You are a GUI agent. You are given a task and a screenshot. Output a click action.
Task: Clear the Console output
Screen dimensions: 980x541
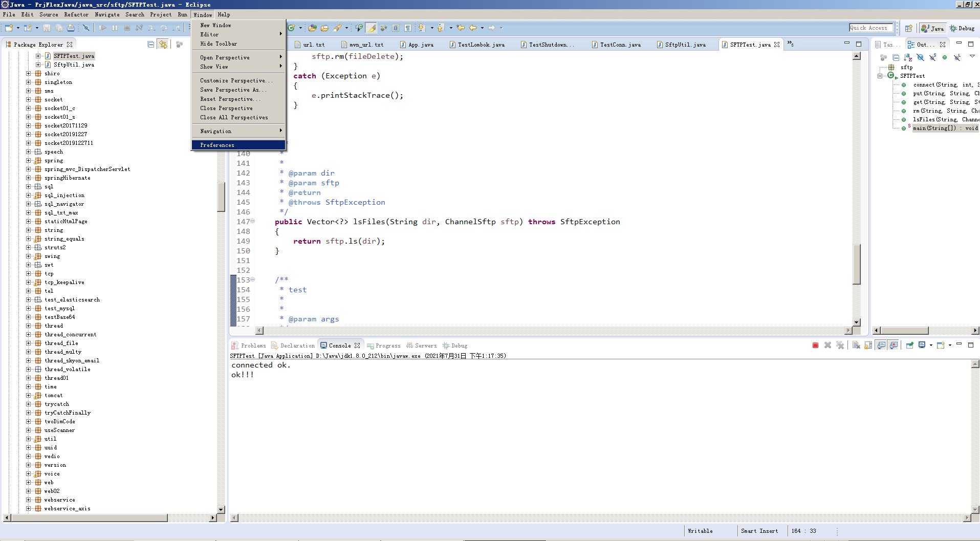point(856,345)
